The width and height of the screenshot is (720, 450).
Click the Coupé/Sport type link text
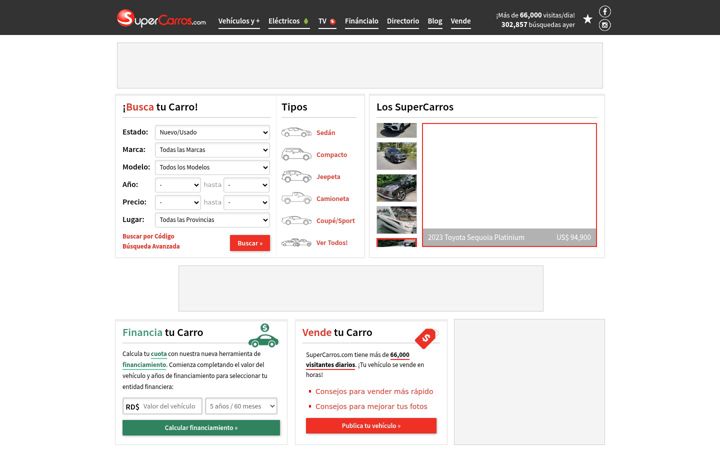pyautogui.click(x=335, y=220)
